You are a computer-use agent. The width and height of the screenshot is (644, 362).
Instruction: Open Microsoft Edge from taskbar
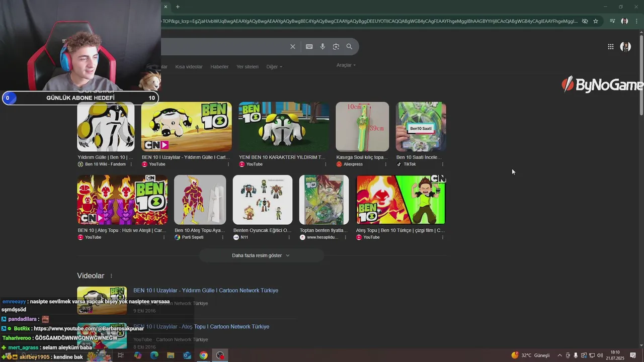point(154,355)
